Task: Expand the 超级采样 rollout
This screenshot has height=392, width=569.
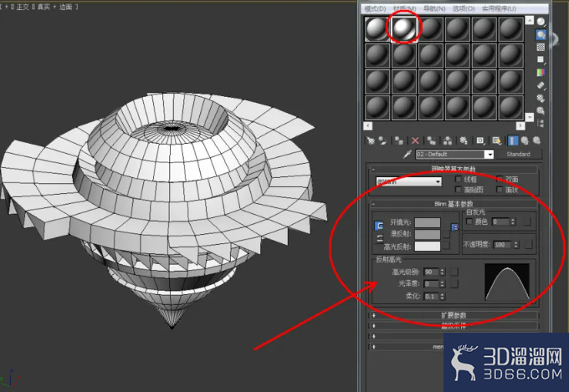Action: click(x=454, y=326)
